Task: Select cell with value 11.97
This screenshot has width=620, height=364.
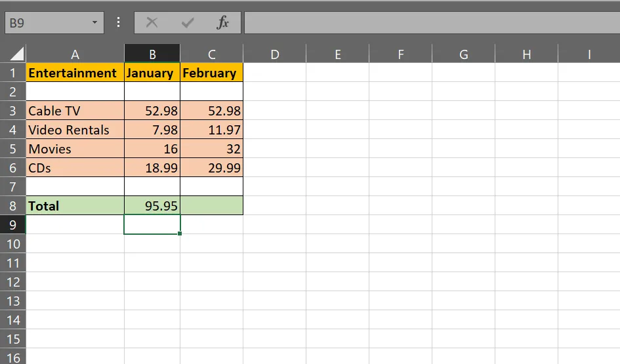Action: (x=211, y=130)
